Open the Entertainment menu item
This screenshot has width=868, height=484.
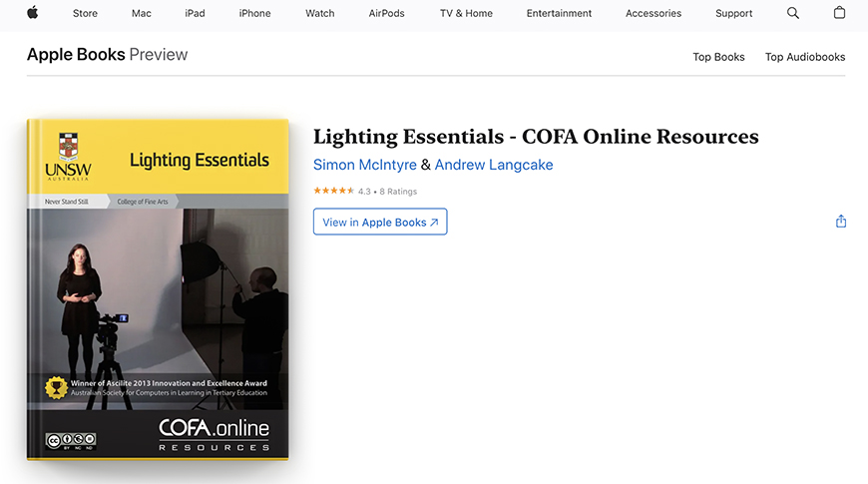(559, 13)
